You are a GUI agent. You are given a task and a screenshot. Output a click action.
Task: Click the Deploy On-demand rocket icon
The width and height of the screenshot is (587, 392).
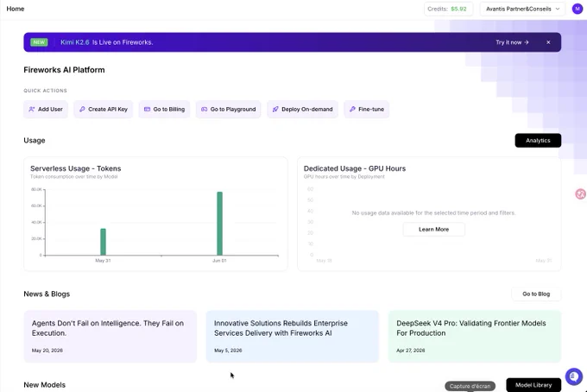pyautogui.click(x=275, y=110)
